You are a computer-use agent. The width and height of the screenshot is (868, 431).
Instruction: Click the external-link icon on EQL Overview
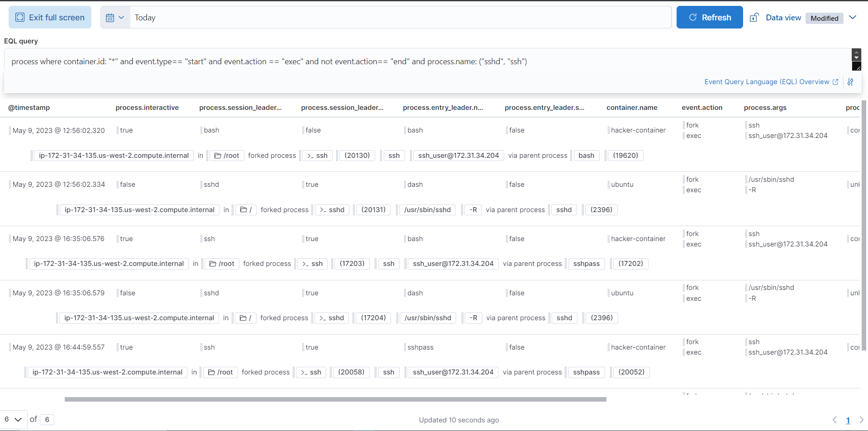click(836, 82)
